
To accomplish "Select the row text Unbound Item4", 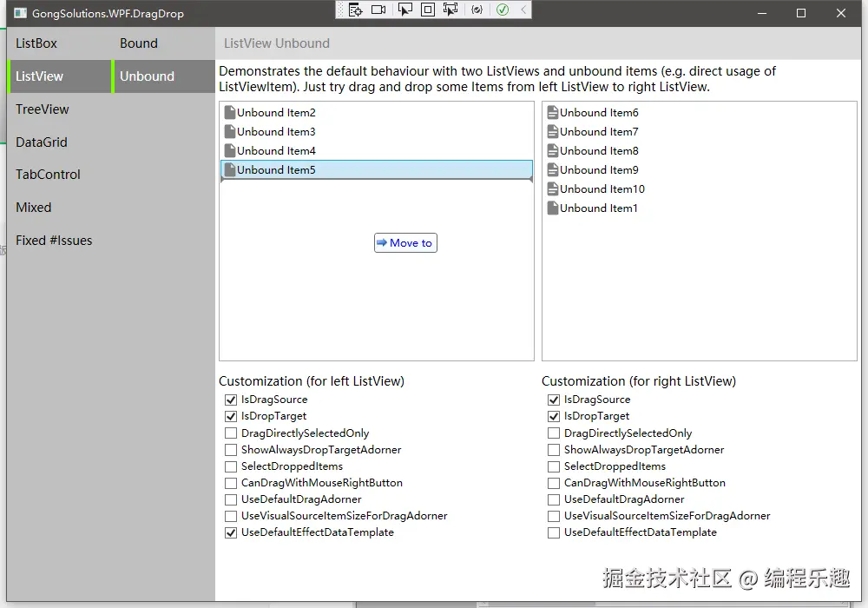I will click(x=276, y=150).
